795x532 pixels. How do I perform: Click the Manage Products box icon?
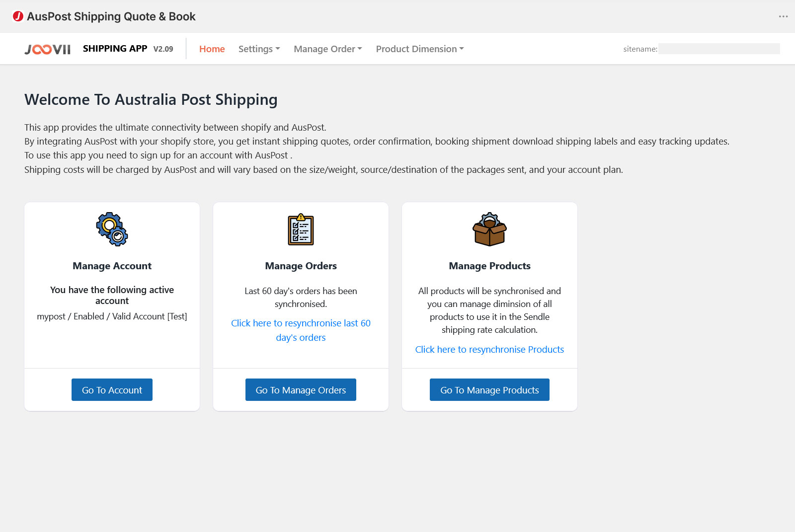coord(489,229)
